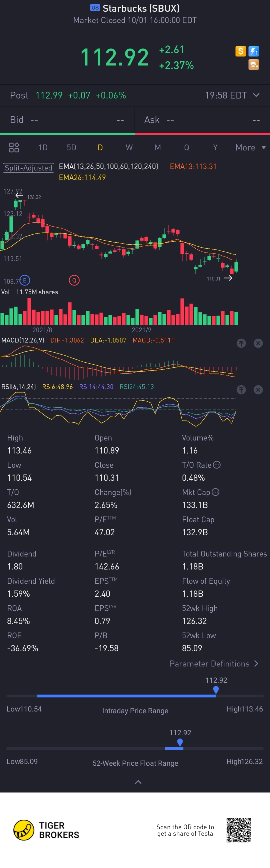
Task: Tap the Scan the QR code text
Action: click(185, 830)
